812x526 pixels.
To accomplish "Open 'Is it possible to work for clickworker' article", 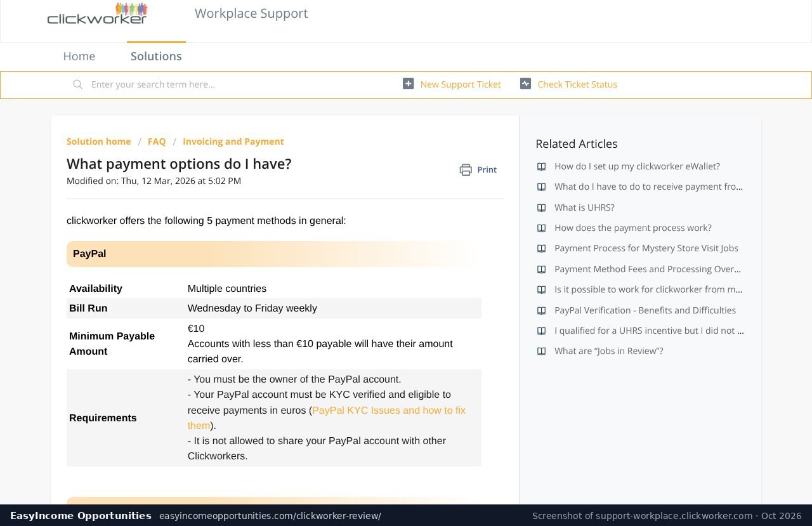I will 649,289.
